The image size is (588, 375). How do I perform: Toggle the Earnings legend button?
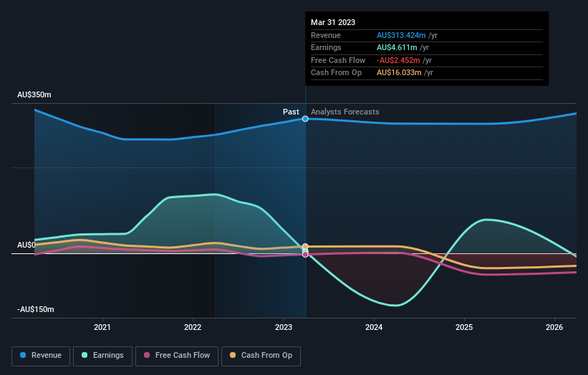[x=102, y=356]
